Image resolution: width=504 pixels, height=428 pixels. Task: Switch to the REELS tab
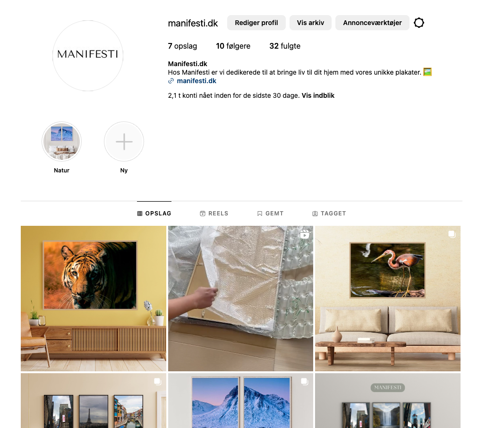214,214
